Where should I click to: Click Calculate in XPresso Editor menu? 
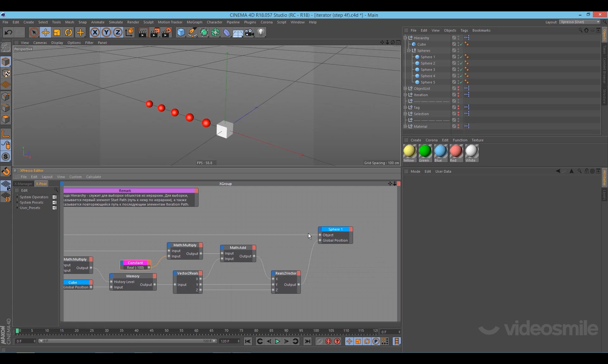point(93,177)
